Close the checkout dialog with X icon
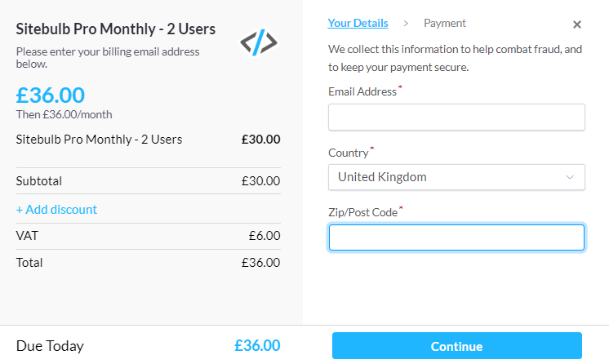 tap(577, 24)
